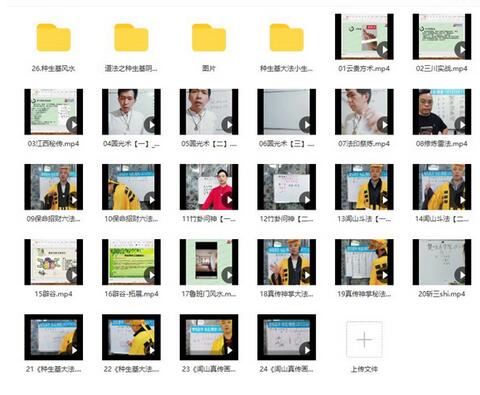Click the play icon on 05圆光术【二】
The width and height of the screenshot is (480, 395).
coord(228,125)
